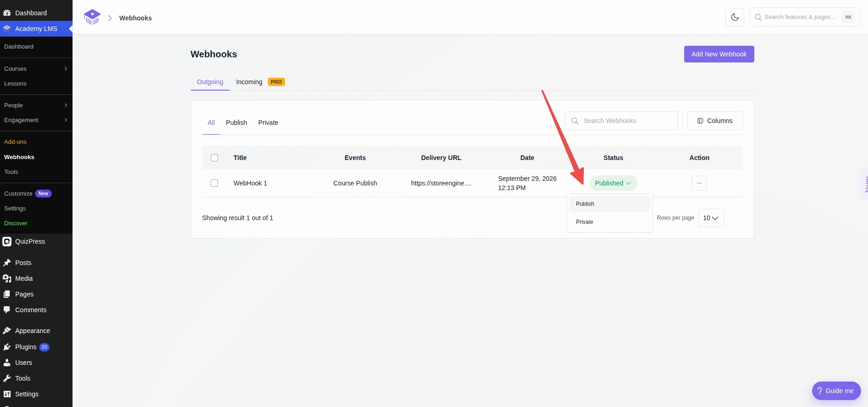Screen dimensions: 868x407
Task: Open the Columns button
Action: point(715,121)
